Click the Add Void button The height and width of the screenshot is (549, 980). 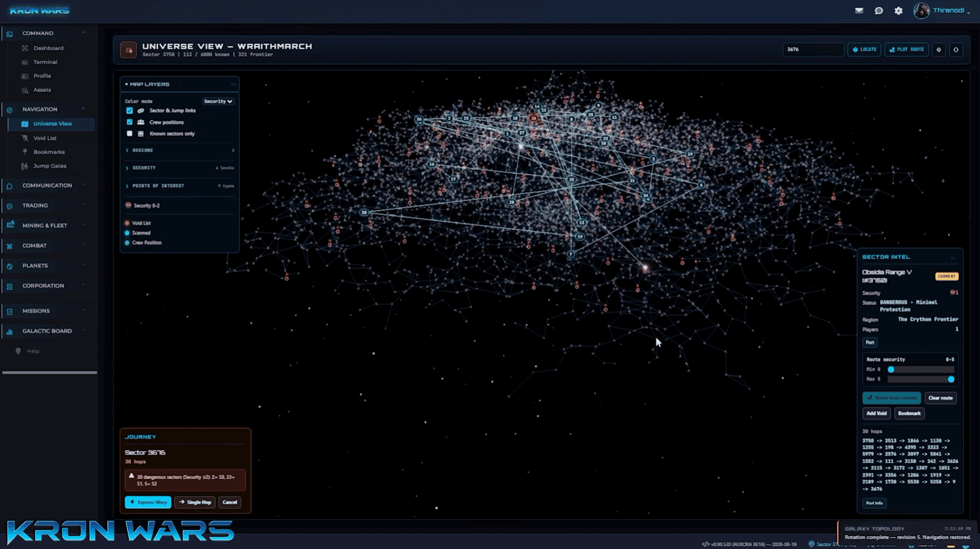click(876, 413)
